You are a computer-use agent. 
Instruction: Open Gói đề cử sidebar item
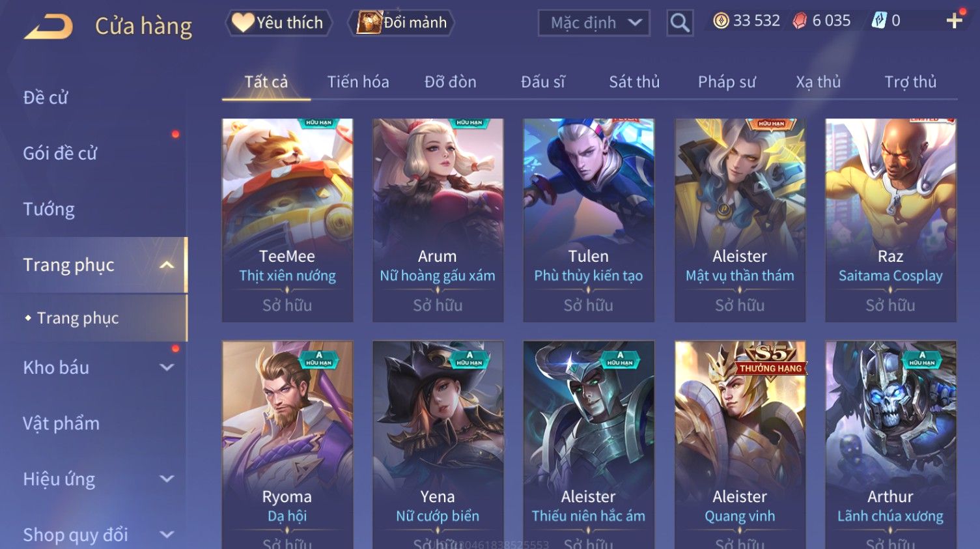pyautogui.click(x=60, y=154)
